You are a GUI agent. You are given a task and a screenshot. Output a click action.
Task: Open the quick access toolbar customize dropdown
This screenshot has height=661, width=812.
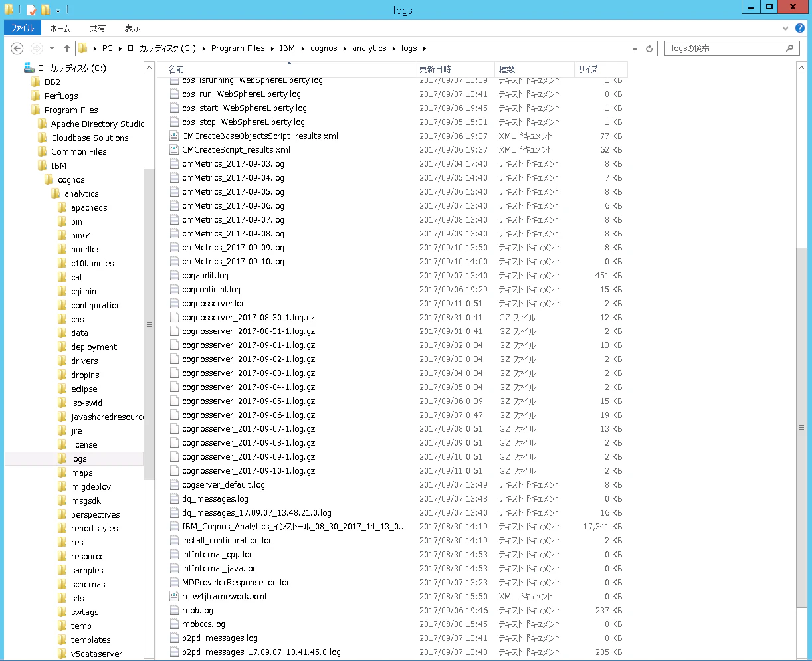58,11
